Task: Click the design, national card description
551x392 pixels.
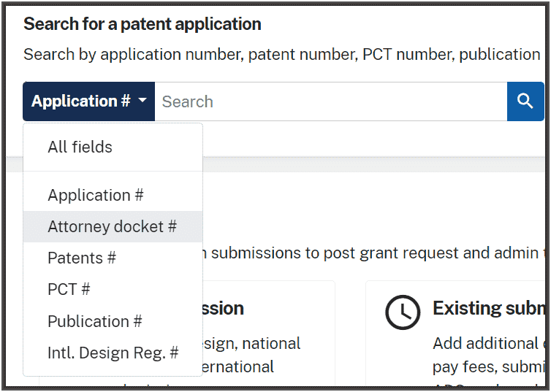Action: pyautogui.click(x=252, y=355)
